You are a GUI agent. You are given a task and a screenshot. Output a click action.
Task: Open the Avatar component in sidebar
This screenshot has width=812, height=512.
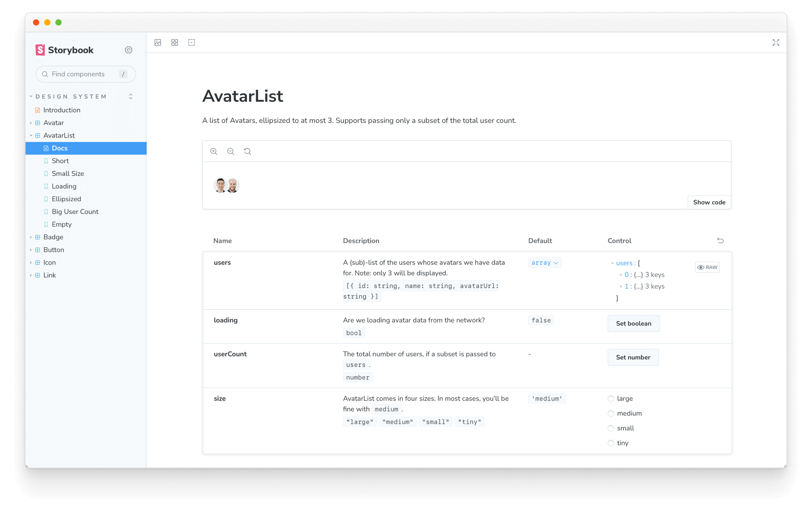coord(54,122)
